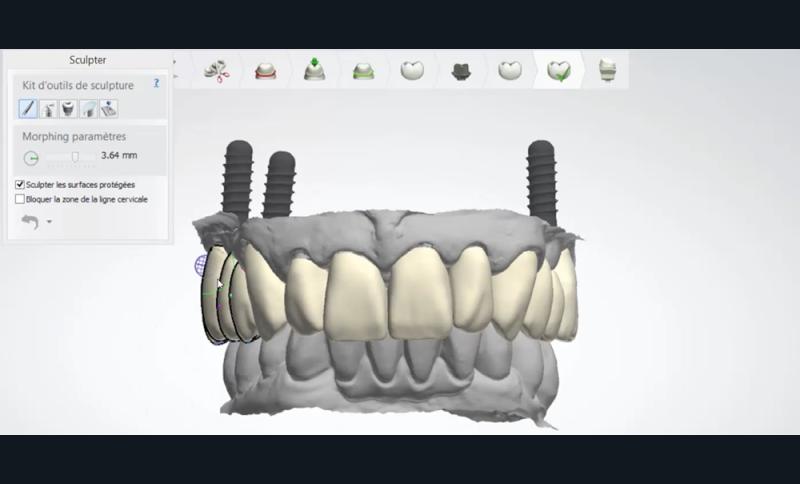Open the scissors trim workflow step
Viewport: 800px width, 484px height.
tap(215, 71)
